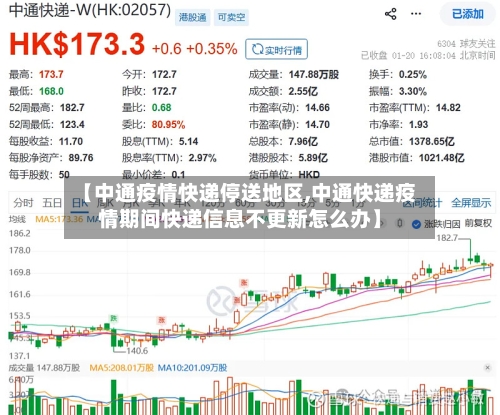Click the 最高 value 173.7
The width and height of the screenshot is (500, 415).
click(51, 74)
